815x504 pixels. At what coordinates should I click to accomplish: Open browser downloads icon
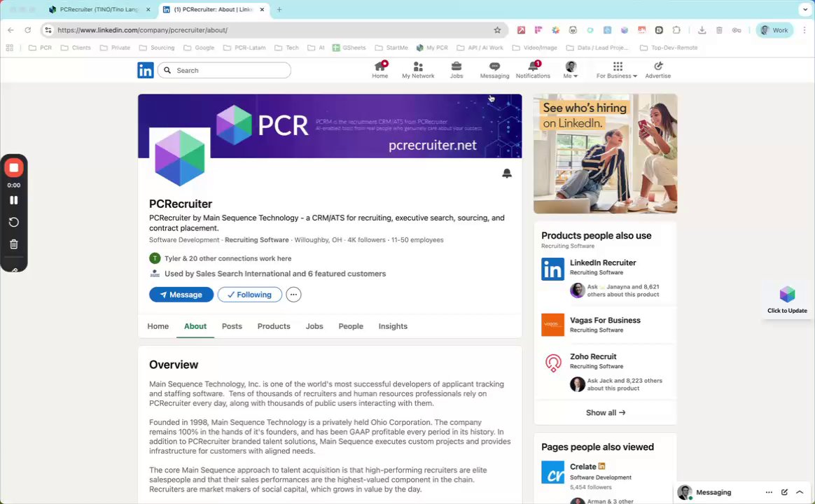[702, 30]
